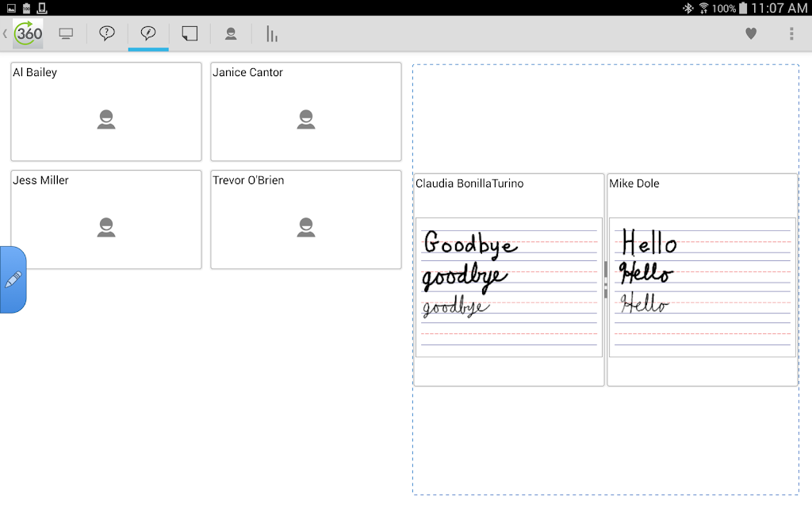Tap the heart favorite icon
Viewport: 812px width, 508px height.
pos(751,33)
